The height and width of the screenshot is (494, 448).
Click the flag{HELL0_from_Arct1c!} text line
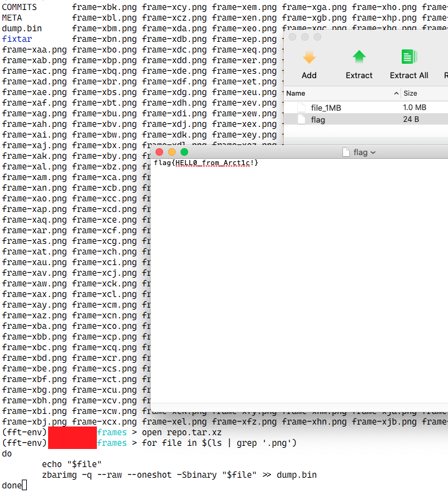[206, 163]
